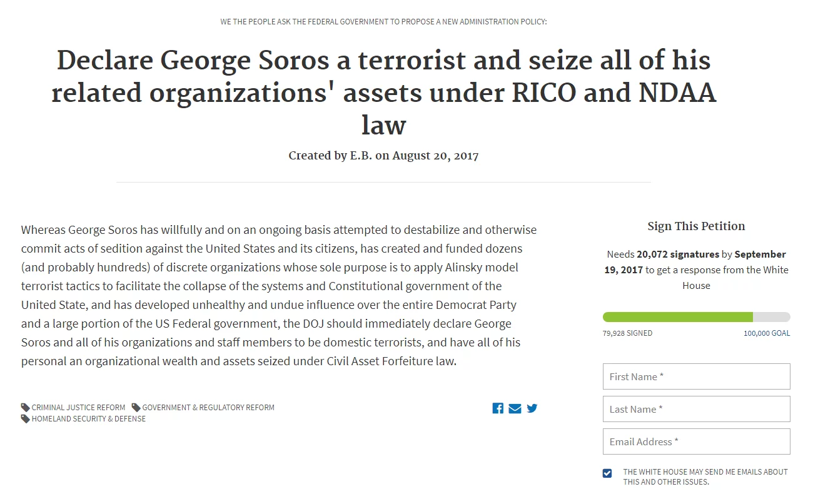Share petition on Facebook
813x504 pixels.
click(x=498, y=408)
